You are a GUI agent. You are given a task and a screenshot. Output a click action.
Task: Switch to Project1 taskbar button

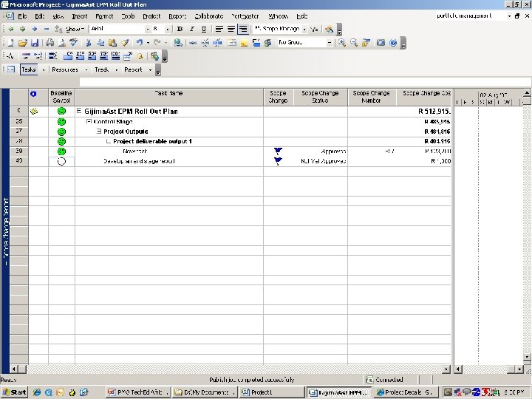click(x=270, y=392)
